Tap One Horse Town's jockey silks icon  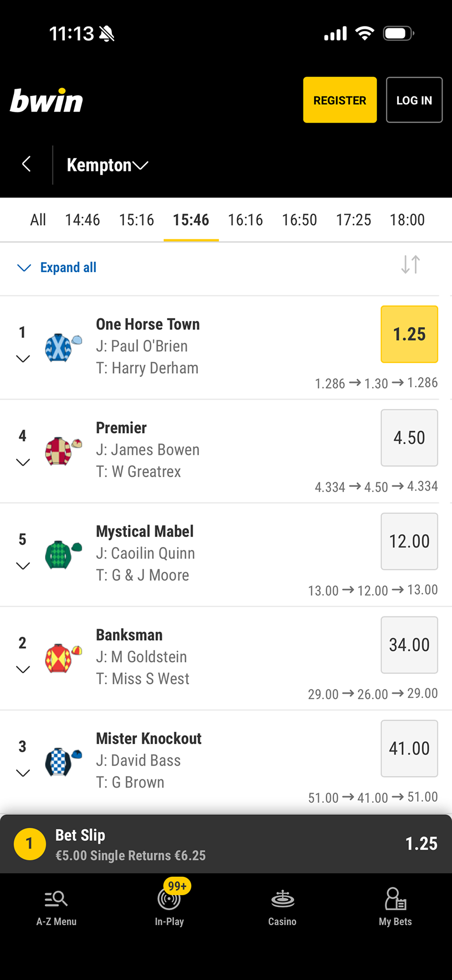click(x=63, y=347)
